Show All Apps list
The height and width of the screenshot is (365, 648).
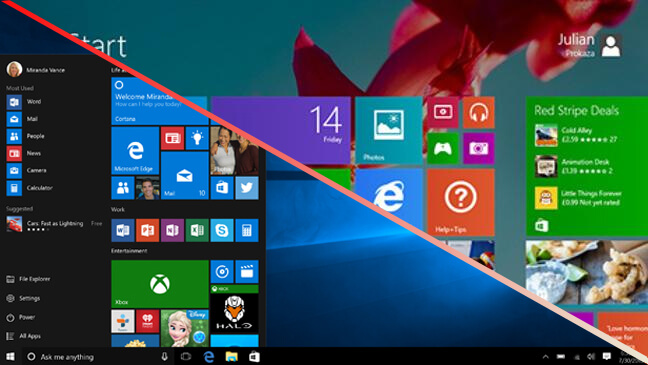pyautogui.click(x=24, y=336)
